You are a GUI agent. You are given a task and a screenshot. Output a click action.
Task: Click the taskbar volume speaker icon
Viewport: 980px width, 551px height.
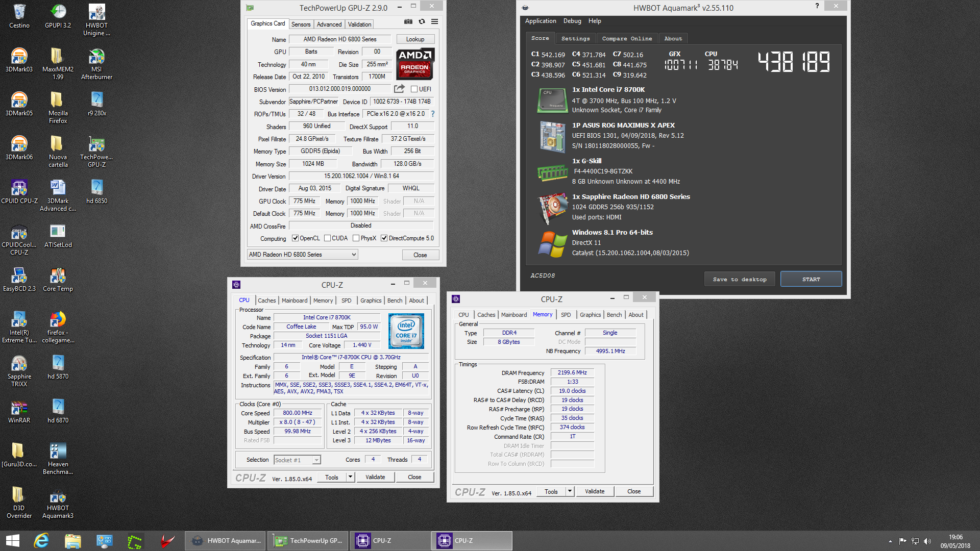927,541
